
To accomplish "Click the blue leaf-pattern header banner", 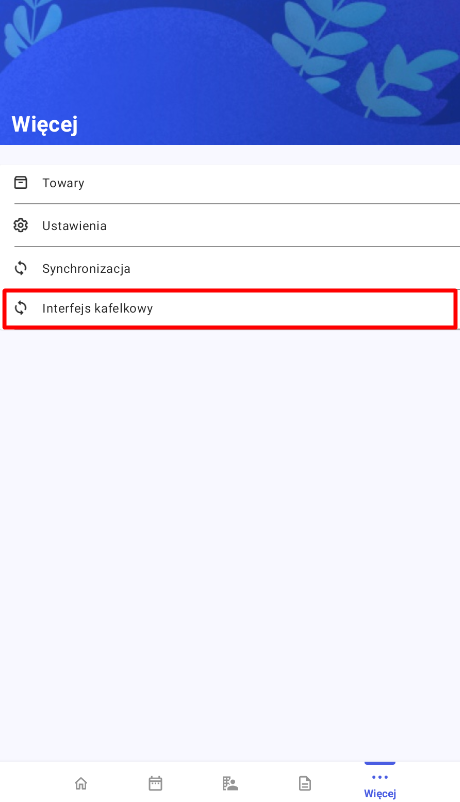I will (x=230, y=72).
